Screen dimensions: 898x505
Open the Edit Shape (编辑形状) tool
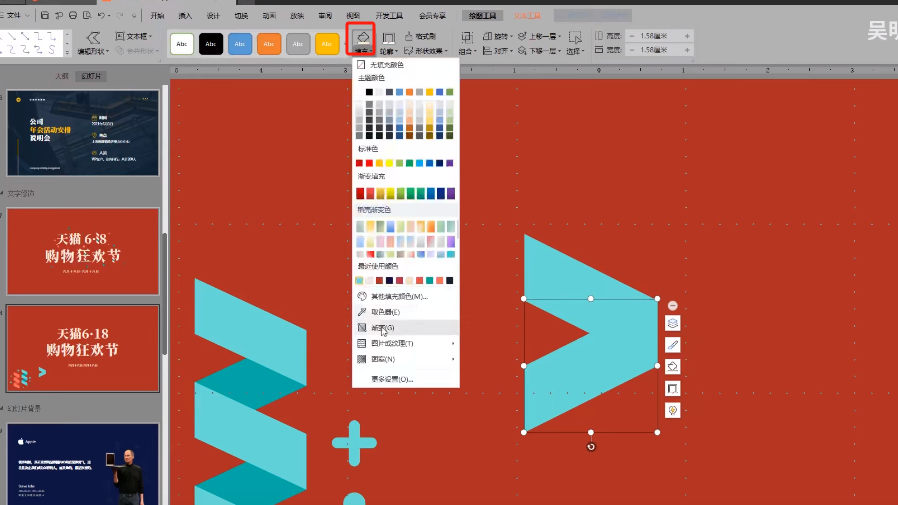[93, 43]
